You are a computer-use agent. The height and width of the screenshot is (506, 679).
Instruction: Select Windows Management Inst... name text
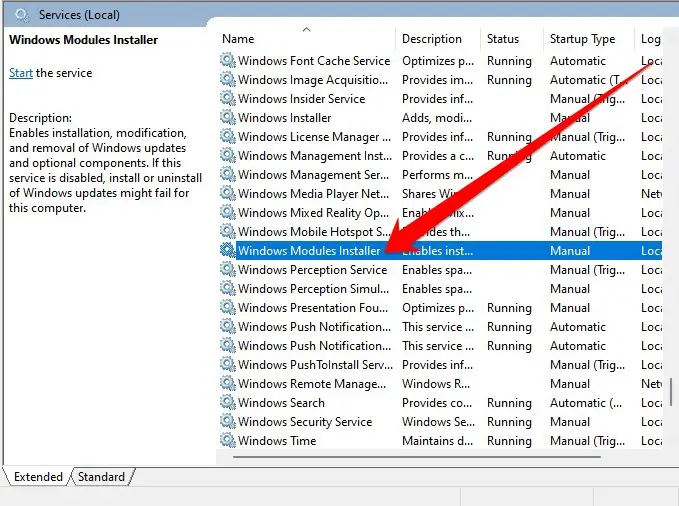click(315, 156)
